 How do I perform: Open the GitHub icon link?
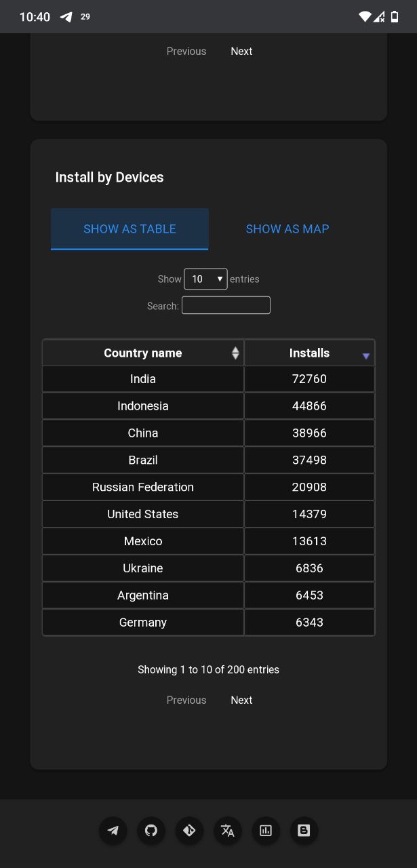151,830
